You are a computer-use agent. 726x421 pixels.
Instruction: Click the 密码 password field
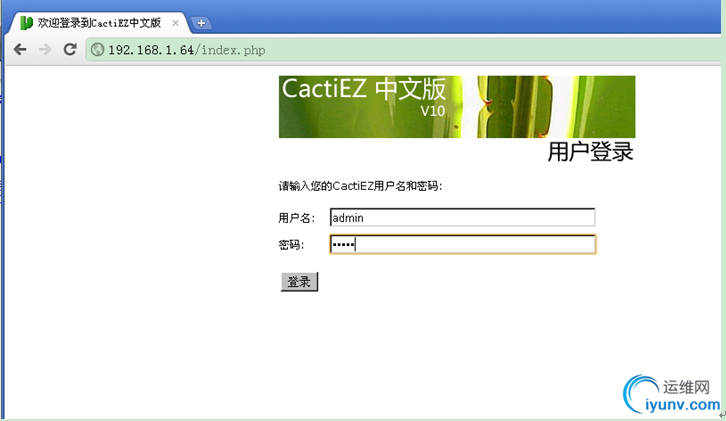462,244
